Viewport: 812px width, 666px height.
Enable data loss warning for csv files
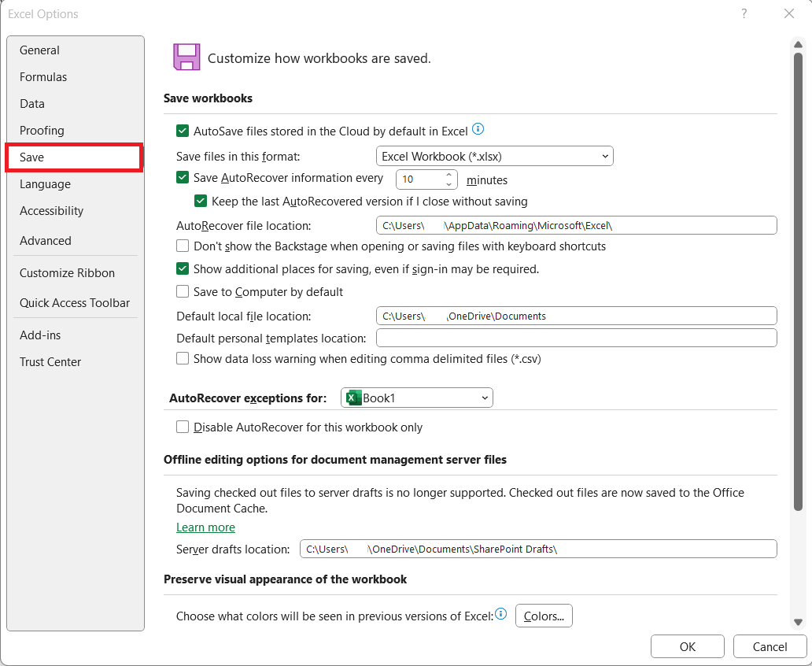click(x=183, y=358)
